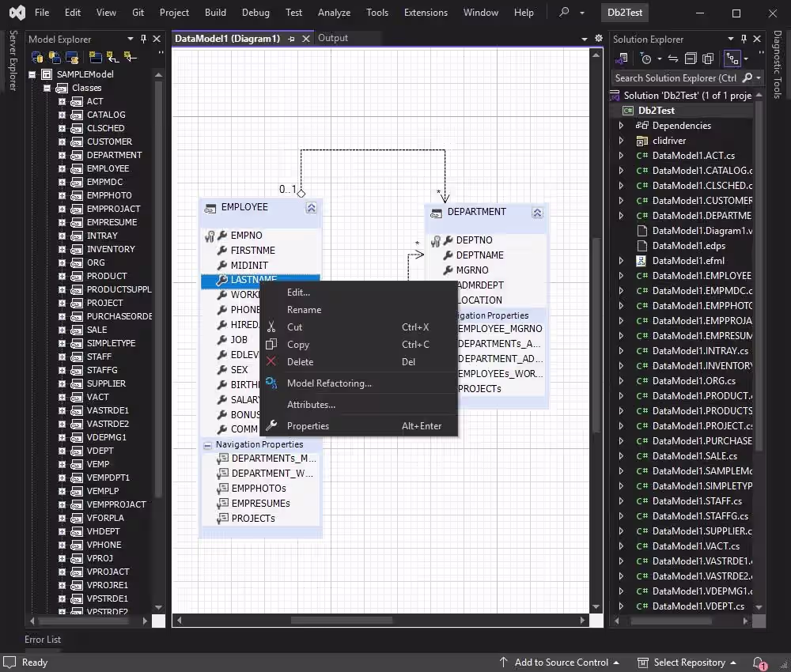This screenshot has width=791, height=672.
Task: Open the Extensions menu
Action: coord(426,13)
